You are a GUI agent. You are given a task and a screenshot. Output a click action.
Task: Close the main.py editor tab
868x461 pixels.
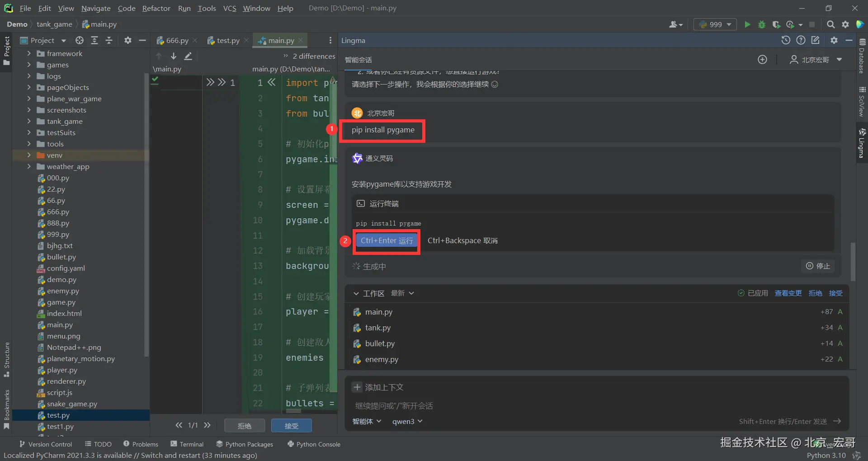(x=301, y=40)
